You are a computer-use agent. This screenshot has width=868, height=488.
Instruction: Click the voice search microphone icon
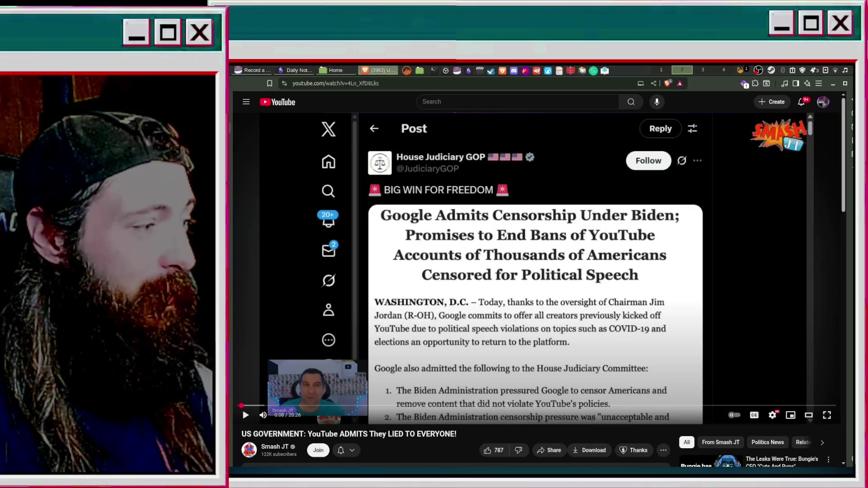(657, 102)
